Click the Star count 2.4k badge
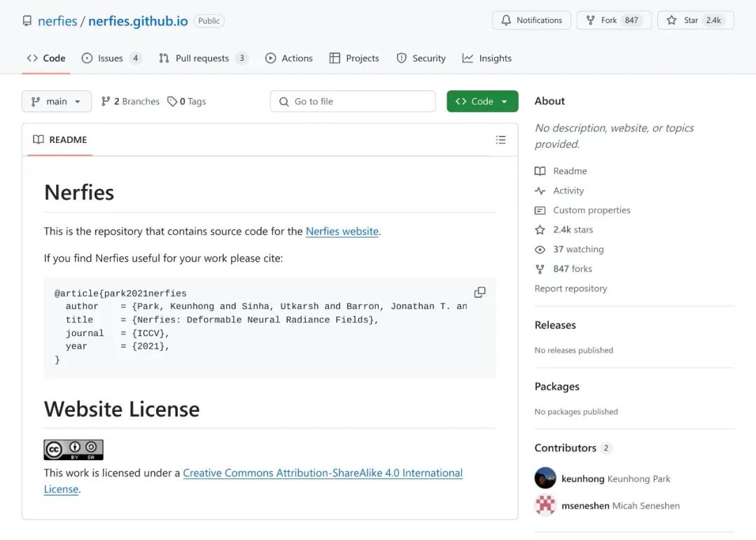756x540 pixels. 713,20
